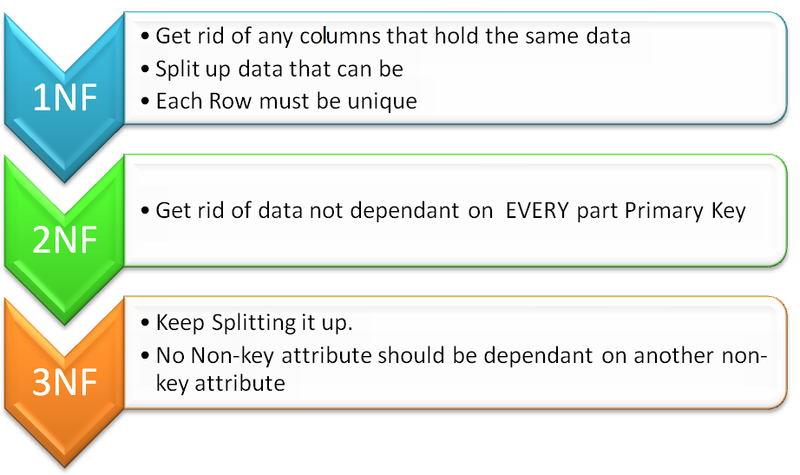Select the 3NF label text
Image resolution: width=800 pixels, height=475 pixels.
pyautogui.click(x=65, y=382)
